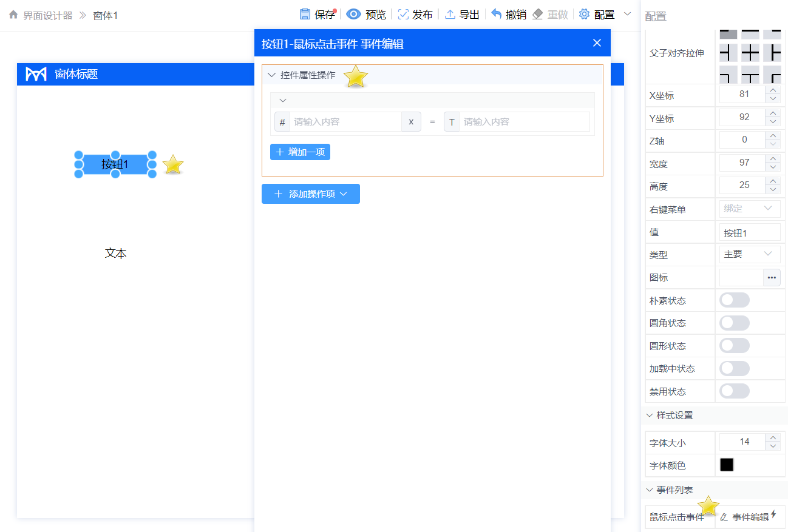Click the 增加一项 button
Viewport: 788px width, 532px height.
[300, 152]
